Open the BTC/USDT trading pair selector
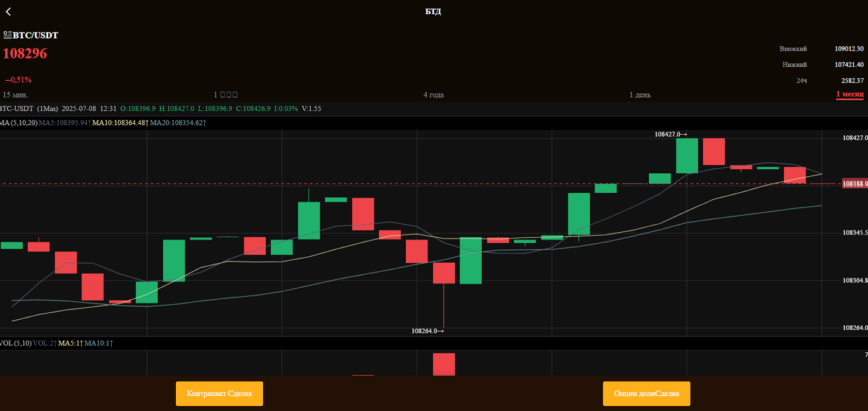The image size is (868, 411). [35, 35]
